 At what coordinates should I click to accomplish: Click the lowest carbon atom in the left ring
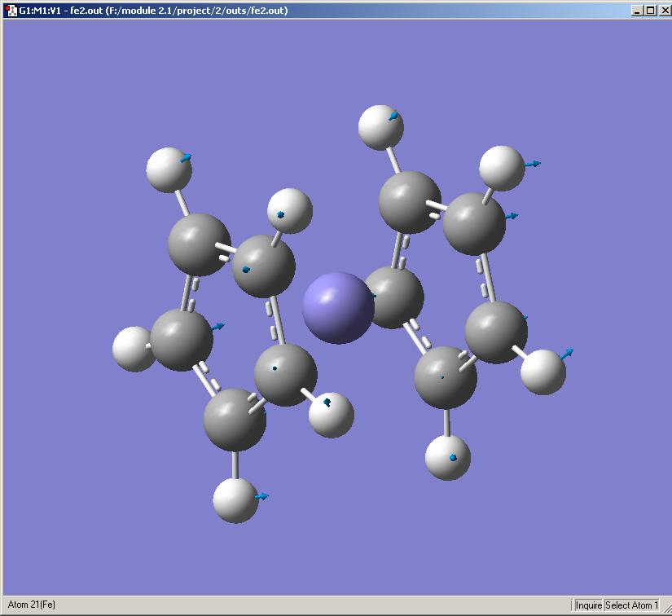[x=235, y=420]
